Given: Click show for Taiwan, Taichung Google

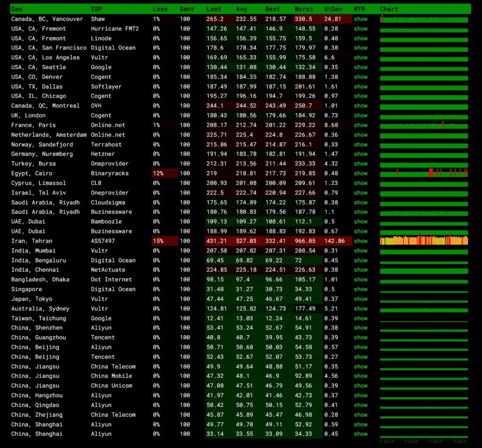Looking at the screenshot, I should pyautogui.click(x=361, y=318).
